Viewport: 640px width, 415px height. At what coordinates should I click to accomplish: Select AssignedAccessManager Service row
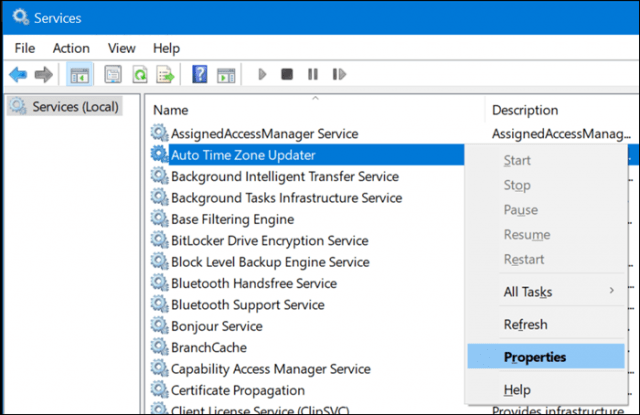264,133
